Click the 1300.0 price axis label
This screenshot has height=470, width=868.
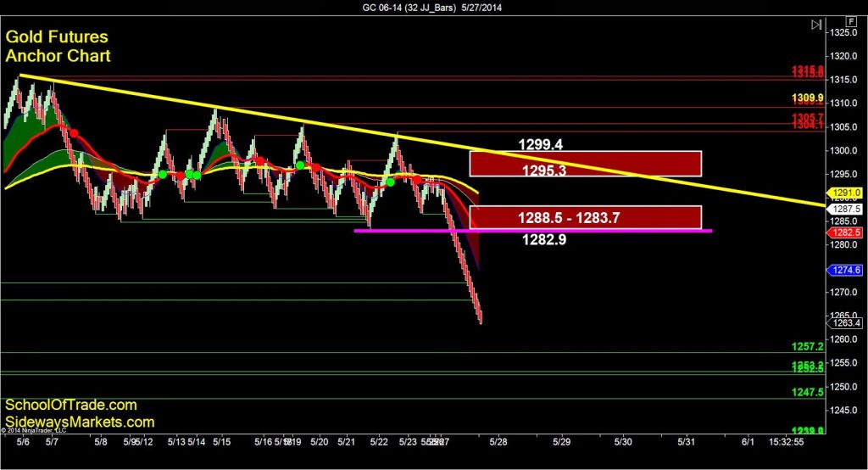click(844, 151)
